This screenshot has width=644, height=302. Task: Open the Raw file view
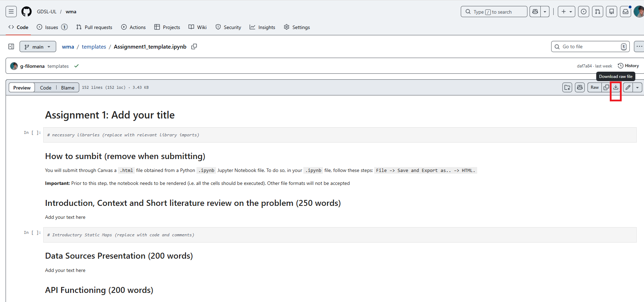[x=594, y=87]
